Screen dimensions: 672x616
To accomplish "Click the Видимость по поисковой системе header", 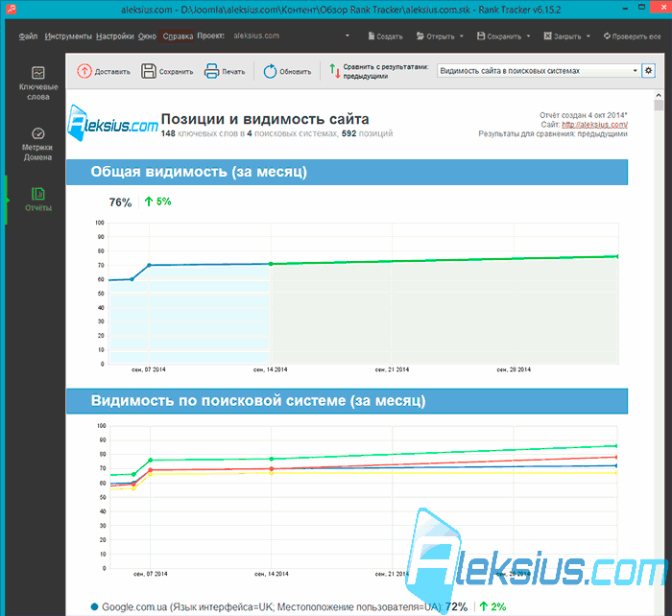I will pyautogui.click(x=347, y=401).
